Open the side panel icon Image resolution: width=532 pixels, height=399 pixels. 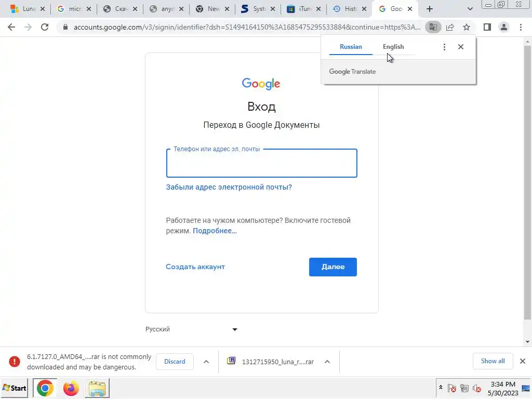click(x=487, y=27)
